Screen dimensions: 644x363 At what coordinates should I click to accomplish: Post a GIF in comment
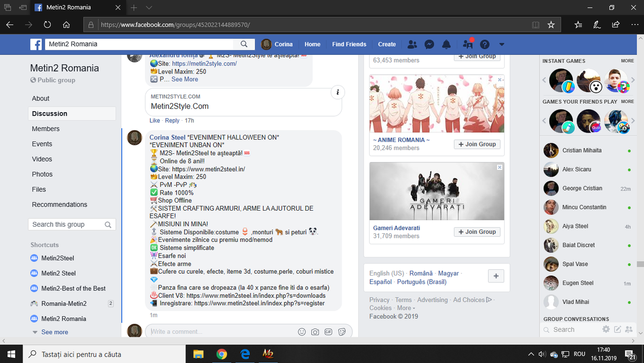[x=329, y=332]
